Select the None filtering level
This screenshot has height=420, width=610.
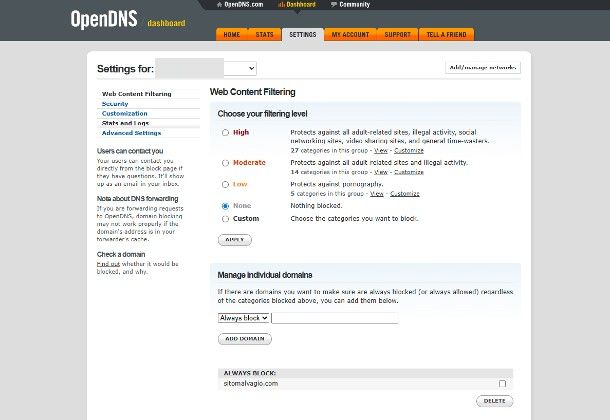[x=225, y=206]
